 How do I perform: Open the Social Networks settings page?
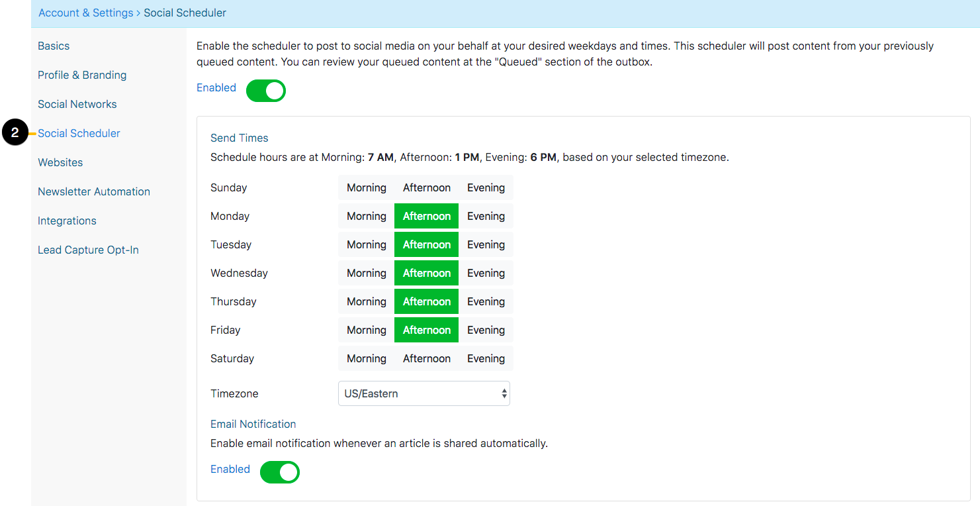click(x=77, y=104)
